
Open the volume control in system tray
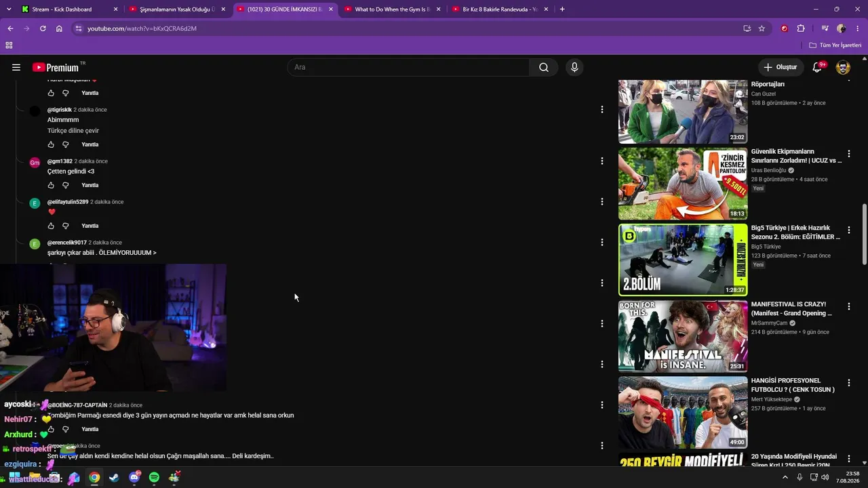pos(825,478)
